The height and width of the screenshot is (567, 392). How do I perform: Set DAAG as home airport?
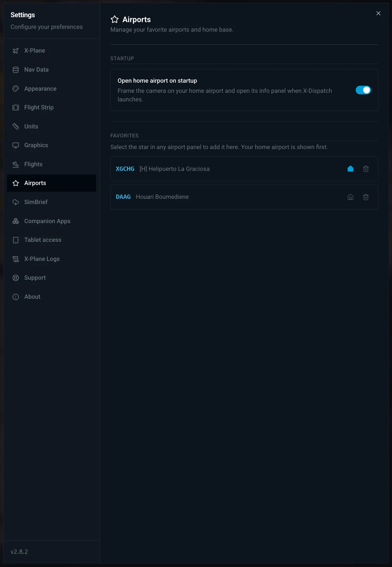pyautogui.click(x=350, y=197)
